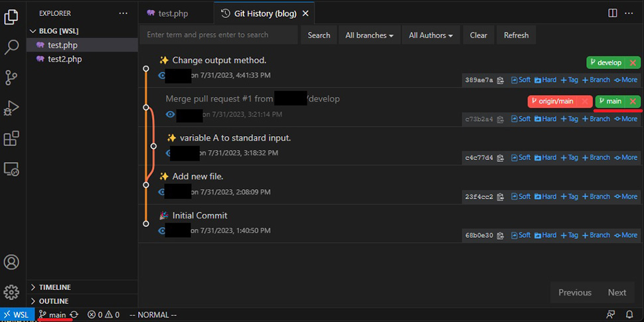View Change output method commit eye icon
This screenshot has width=644, height=322.
[162, 76]
